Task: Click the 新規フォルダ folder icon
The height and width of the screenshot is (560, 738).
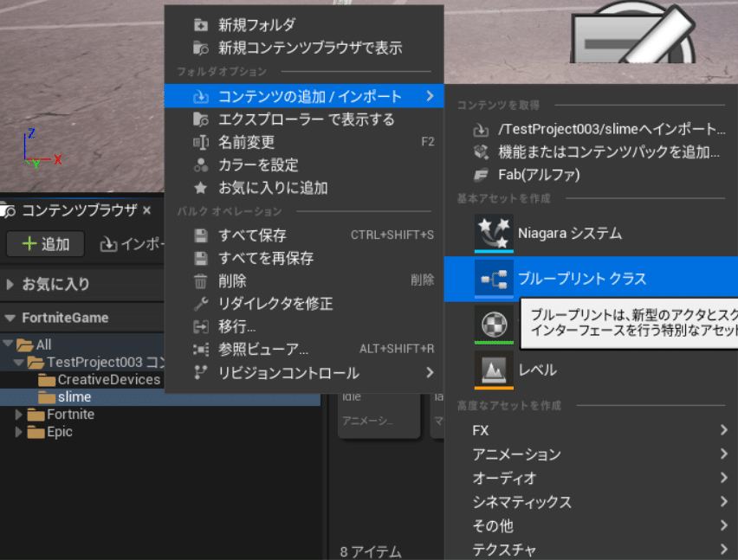Action: pyautogui.click(x=201, y=25)
